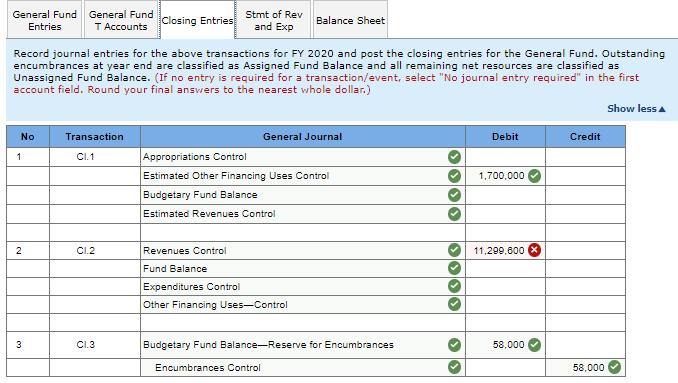The width and height of the screenshot is (678, 383).
Task: Switch to General Fund T Accounts tab
Action: (121, 20)
